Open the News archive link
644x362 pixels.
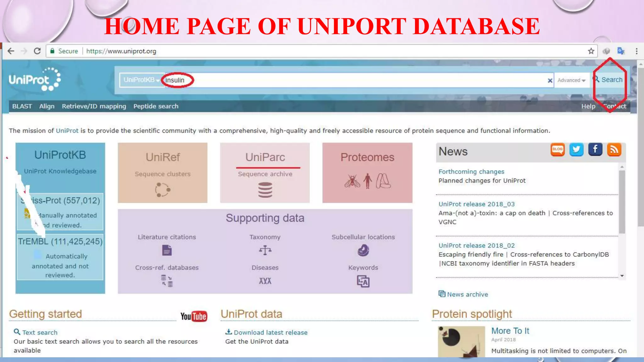(467, 294)
